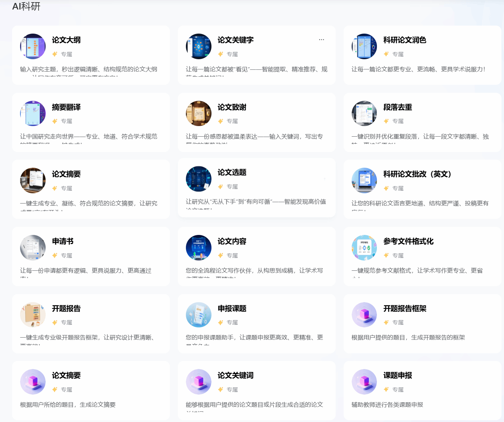Click the AI科研 section heading

pyautogui.click(x=26, y=7)
